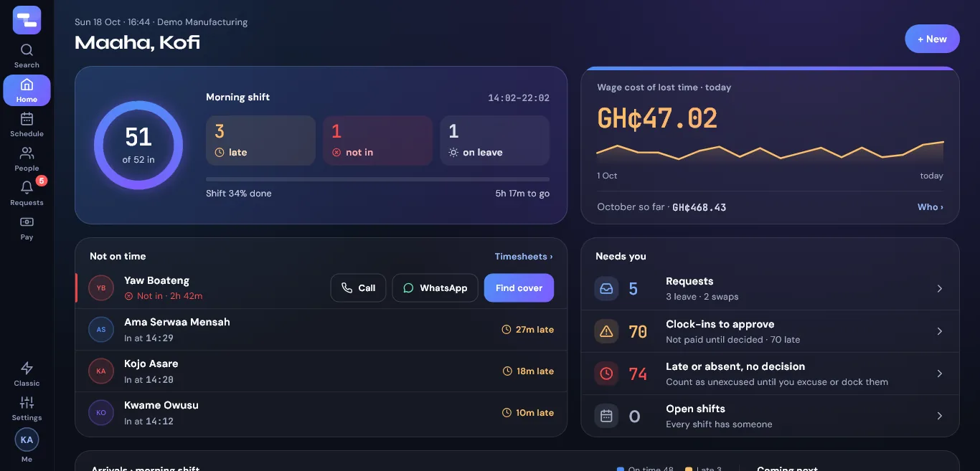Click the 27m late label
Image resolution: width=980 pixels, height=471 pixels.
(x=528, y=330)
